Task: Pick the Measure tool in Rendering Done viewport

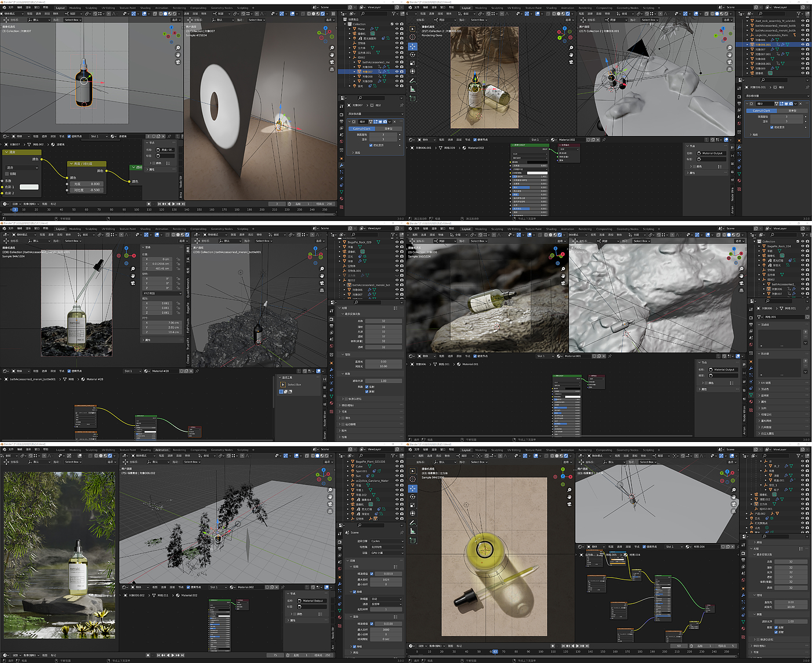Action: tap(412, 89)
